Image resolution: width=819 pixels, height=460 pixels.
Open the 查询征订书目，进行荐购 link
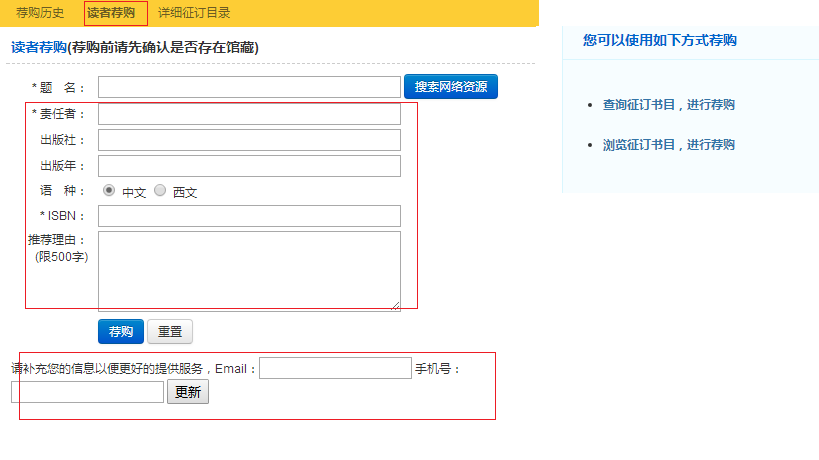click(669, 105)
